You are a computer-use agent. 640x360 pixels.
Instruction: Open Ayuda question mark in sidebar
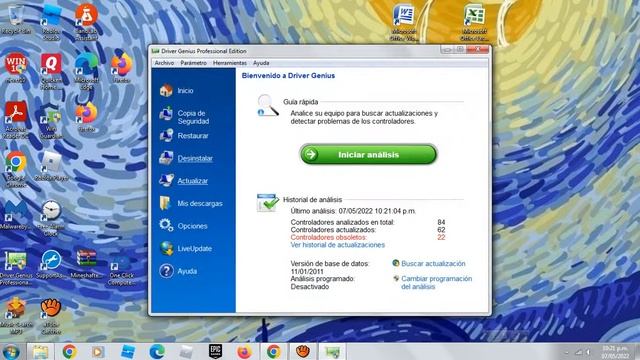point(178,271)
